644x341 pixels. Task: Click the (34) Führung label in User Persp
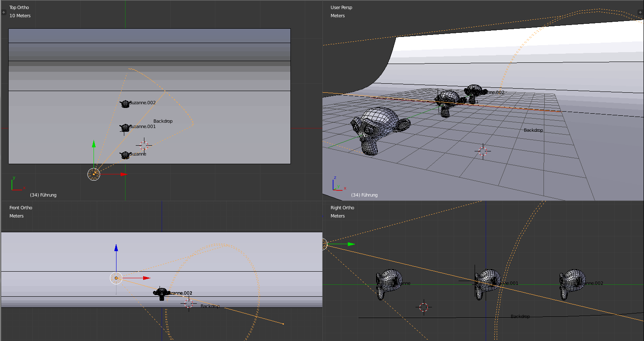click(x=364, y=195)
